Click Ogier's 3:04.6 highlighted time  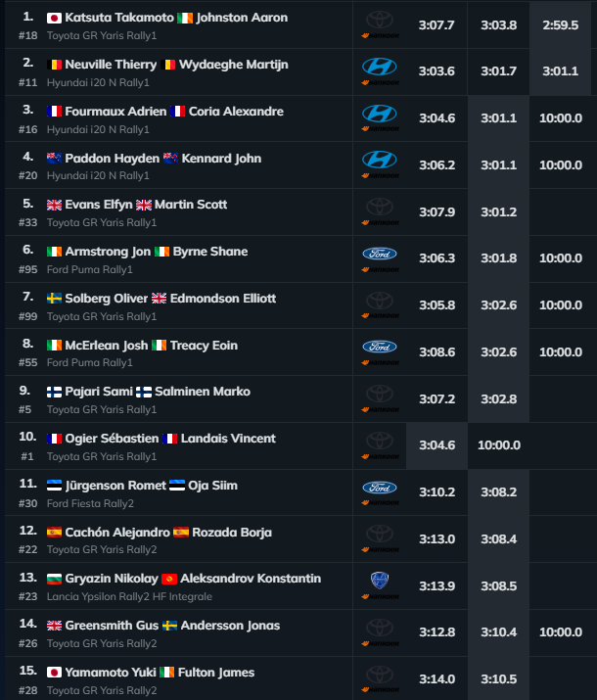436,445
